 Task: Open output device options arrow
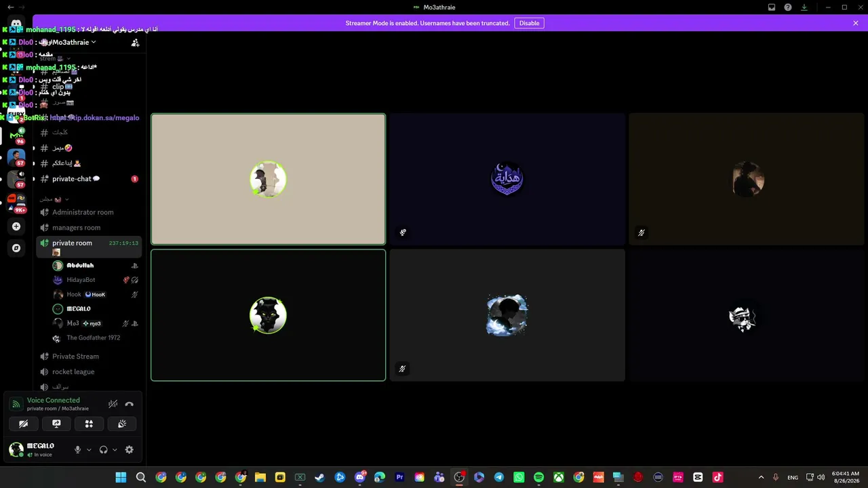[115, 449]
